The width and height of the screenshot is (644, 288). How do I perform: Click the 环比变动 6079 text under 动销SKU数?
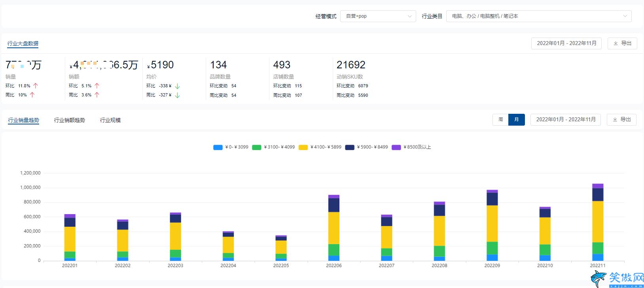[352, 86]
